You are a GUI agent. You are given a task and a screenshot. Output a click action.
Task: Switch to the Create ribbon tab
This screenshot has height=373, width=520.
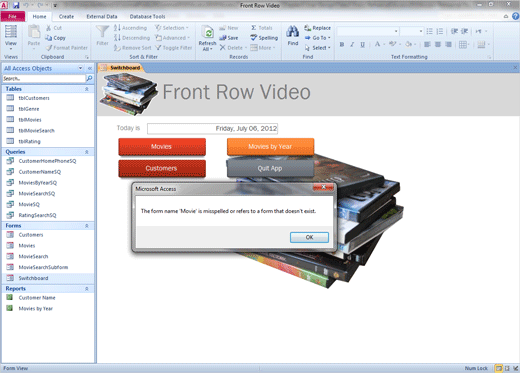tap(66, 16)
